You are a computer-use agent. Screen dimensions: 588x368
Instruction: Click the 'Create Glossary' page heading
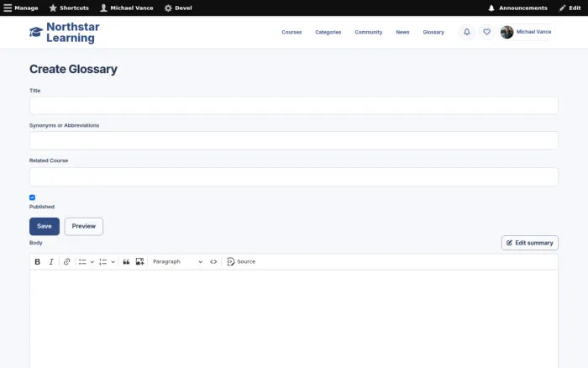[74, 69]
